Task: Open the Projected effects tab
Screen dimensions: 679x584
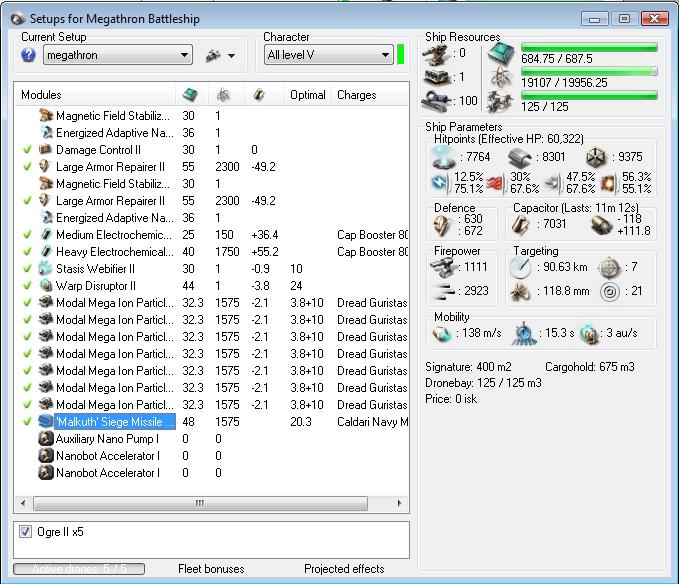Action: click(344, 569)
